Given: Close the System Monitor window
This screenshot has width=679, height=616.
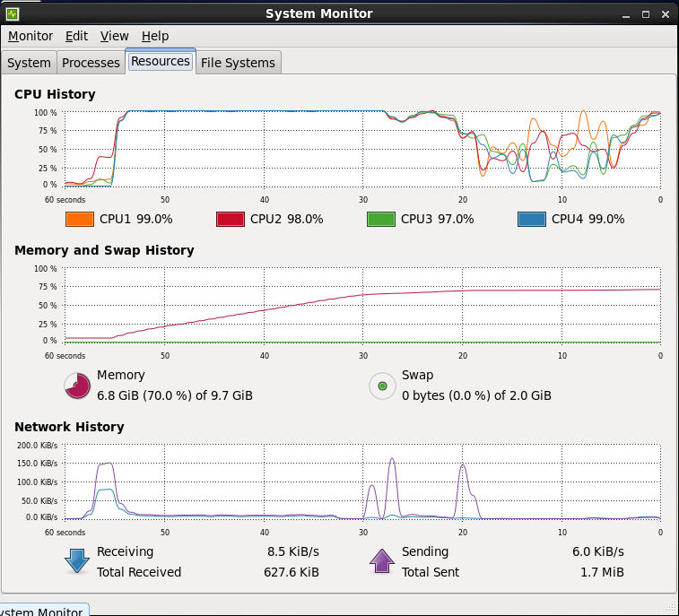Looking at the screenshot, I should (666, 14).
